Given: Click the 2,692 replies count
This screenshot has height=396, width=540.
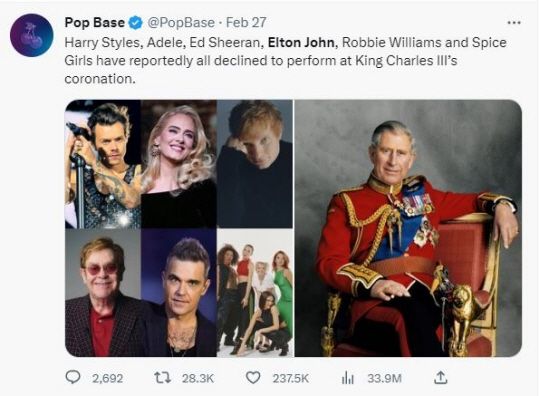Looking at the screenshot, I should tap(107, 378).
